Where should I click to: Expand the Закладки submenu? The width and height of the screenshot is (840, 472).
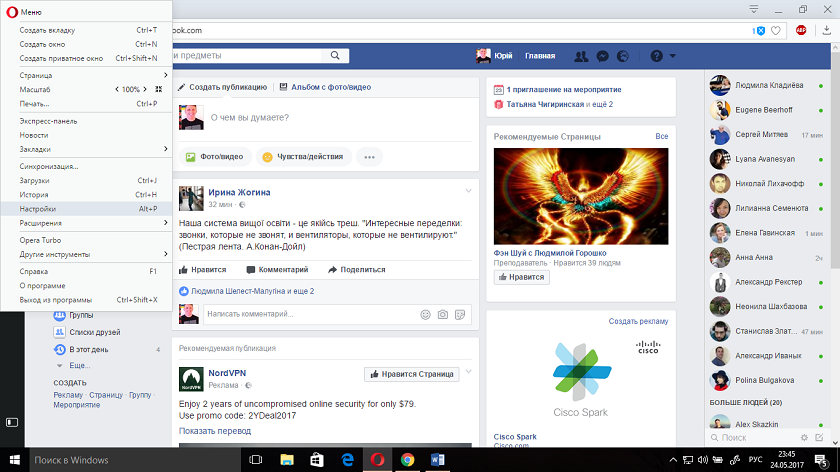(x=90, y=149)
